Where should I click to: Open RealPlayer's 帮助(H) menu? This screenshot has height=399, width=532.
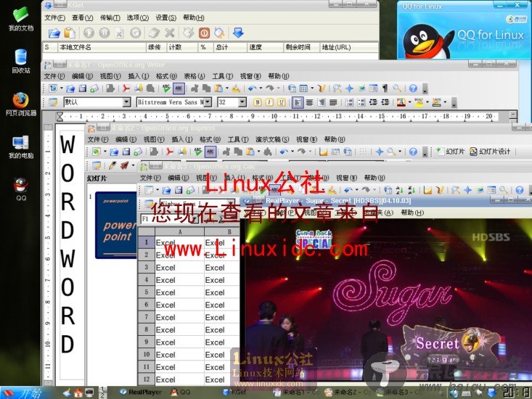[x=412, y=213]
